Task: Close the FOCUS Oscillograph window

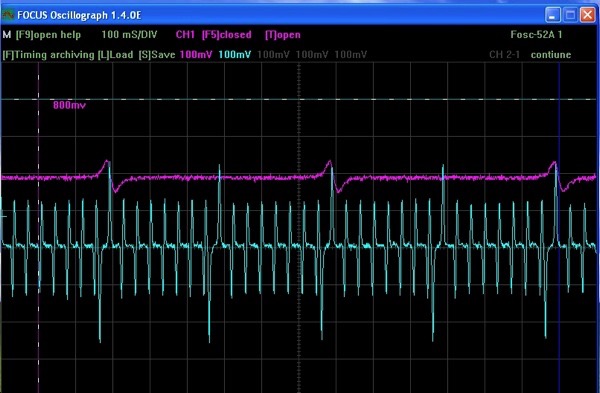Action: click(588, 15)
